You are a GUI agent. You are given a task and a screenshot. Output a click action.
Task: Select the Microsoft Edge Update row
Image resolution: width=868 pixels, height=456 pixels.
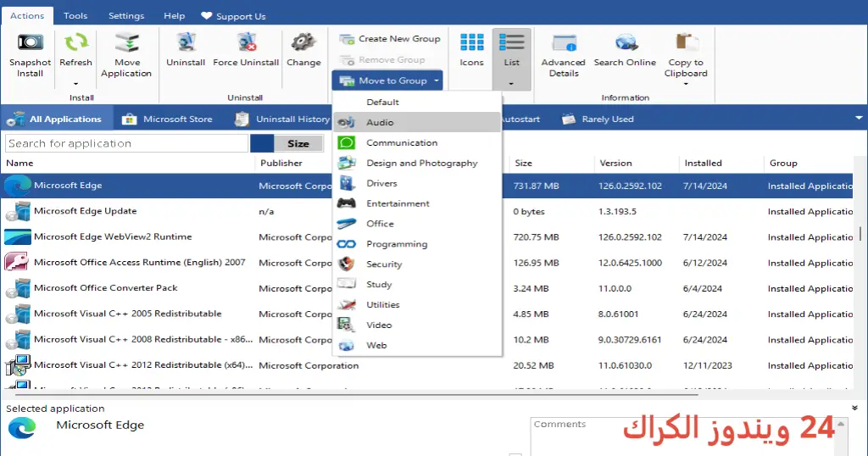point(426,211)
